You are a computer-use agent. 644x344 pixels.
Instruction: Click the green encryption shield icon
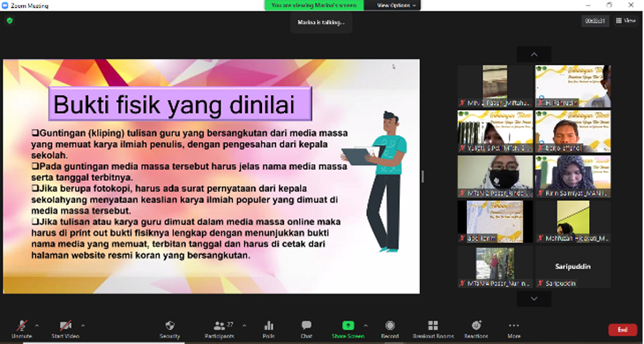pyautogui.click(x=9, y=21)
